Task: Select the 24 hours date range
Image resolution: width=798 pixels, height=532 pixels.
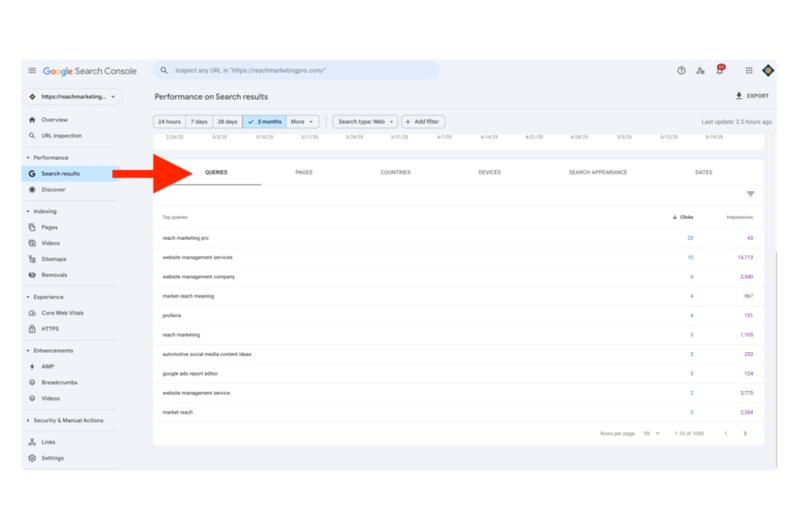Action: [x=169, y=122]
